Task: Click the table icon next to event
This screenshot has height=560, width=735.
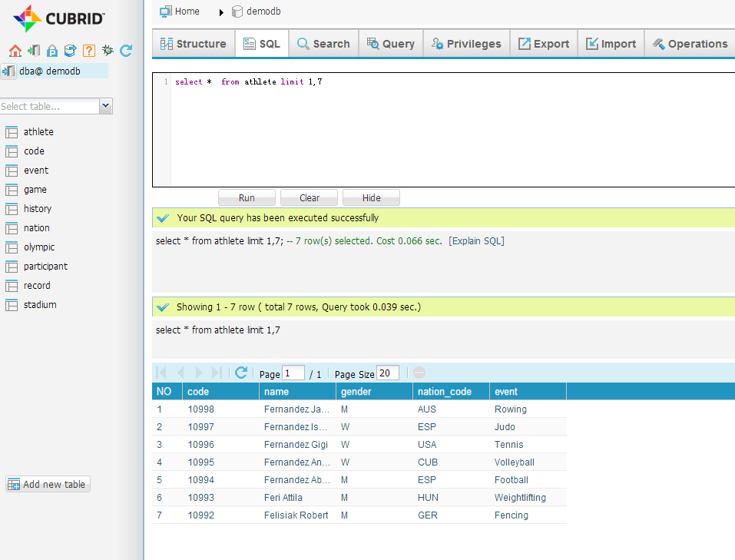Action: click(12, 171)
